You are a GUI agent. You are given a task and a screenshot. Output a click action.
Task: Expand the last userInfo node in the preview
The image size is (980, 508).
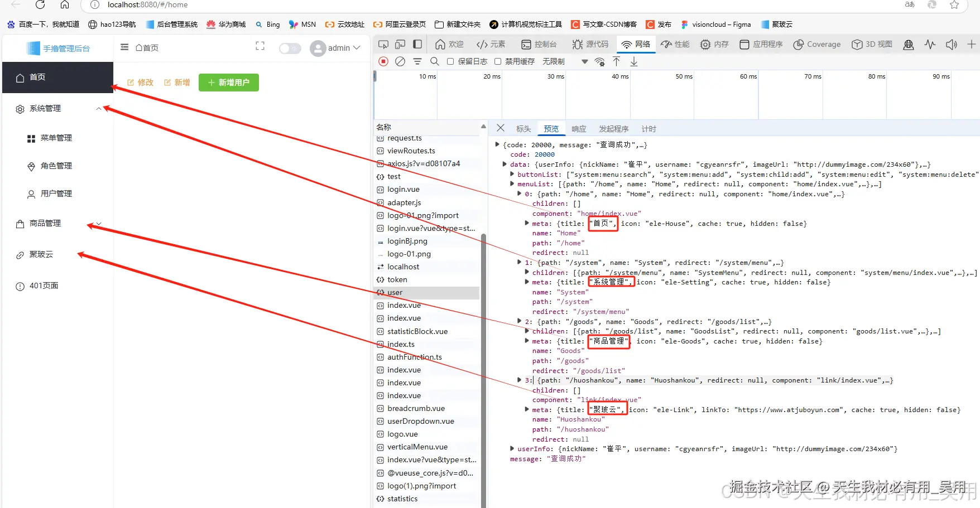click(x=512, y=449)
